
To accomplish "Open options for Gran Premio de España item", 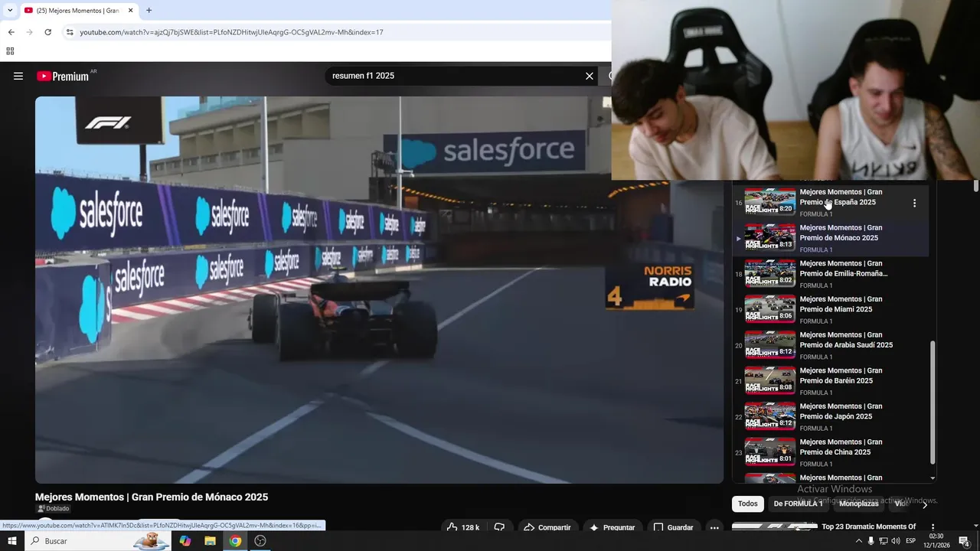I will (x=914, y=204).
